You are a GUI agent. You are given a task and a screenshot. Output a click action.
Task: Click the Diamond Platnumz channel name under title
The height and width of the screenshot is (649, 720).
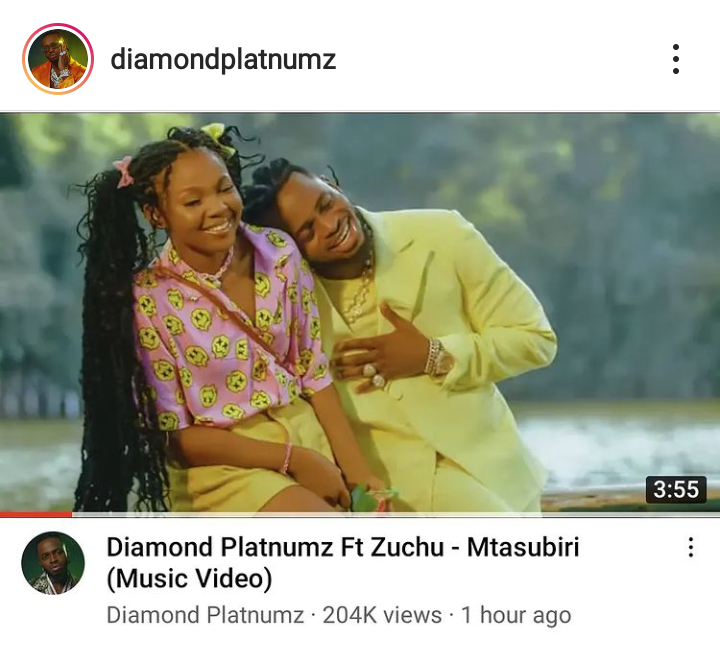pyautogui.click(x=205, y=615)
